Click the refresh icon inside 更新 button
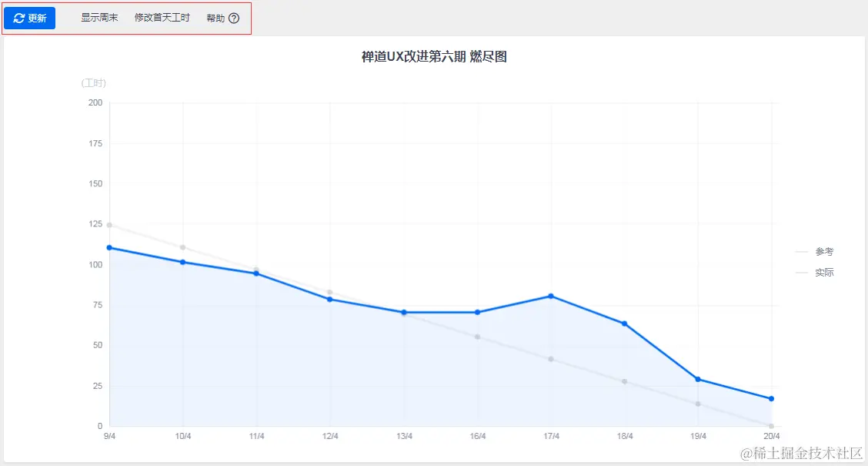Screen dimensions: 868x466 pos(18,18)
